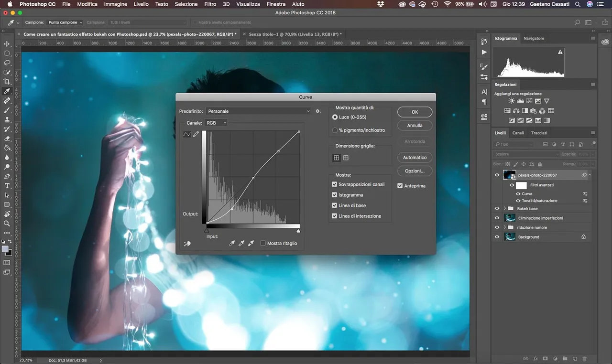Click the white point input slider triangle

pyautogui.click(x=298, y=231)
